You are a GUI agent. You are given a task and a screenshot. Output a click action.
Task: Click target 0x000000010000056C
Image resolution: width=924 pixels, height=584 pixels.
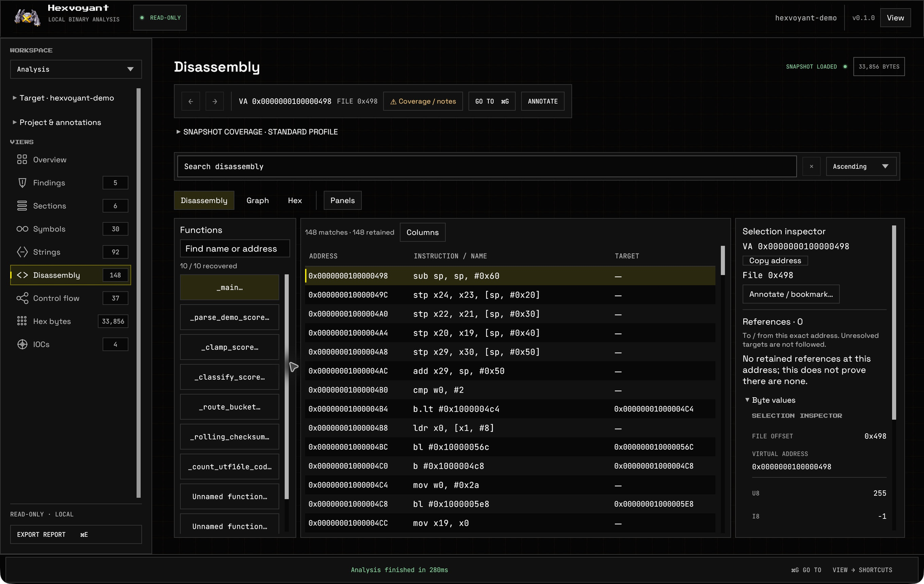pos(653,447)
